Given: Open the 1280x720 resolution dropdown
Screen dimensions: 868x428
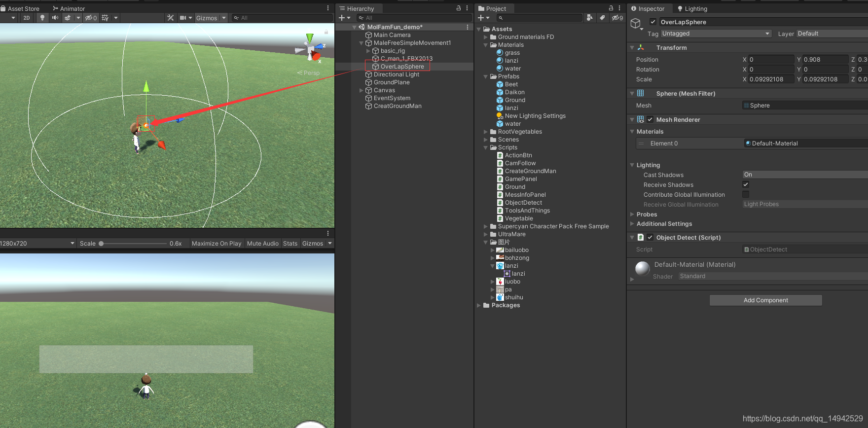Looking at the screenshot, I should click(x=38, y=244).
